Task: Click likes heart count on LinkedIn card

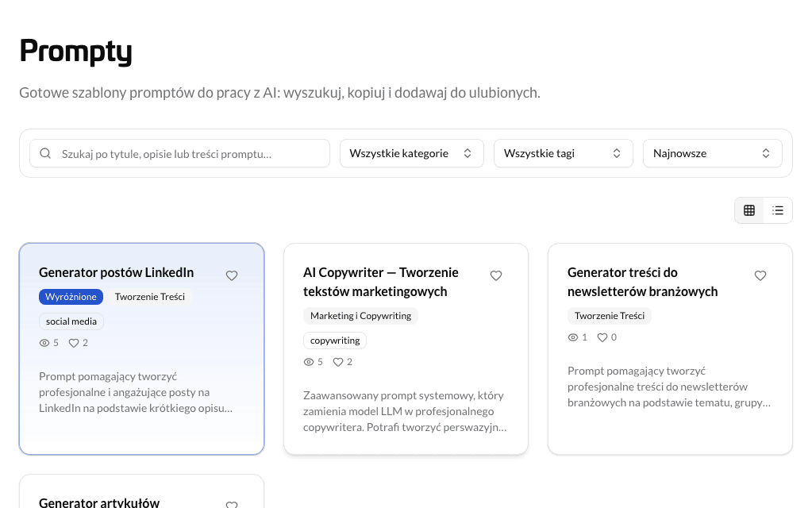Action: coord(79,343)
